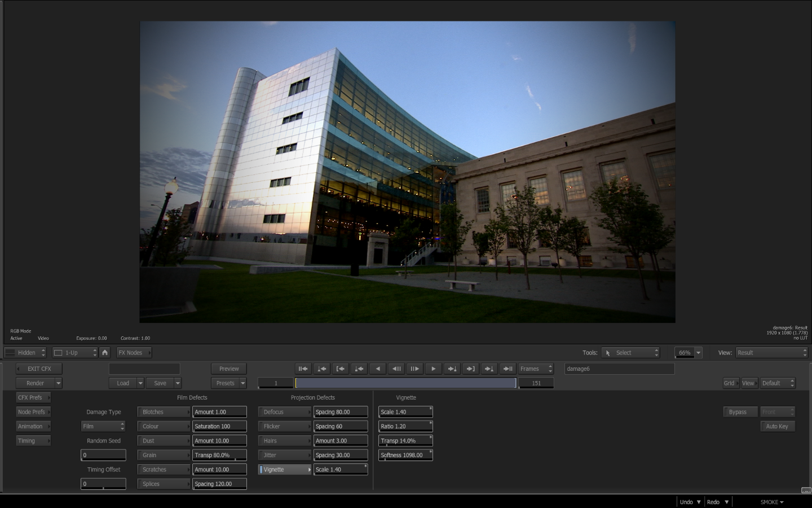The image size is (812, 508).
Task: Step one frame backward icon
Action: (x=396, y=369)
